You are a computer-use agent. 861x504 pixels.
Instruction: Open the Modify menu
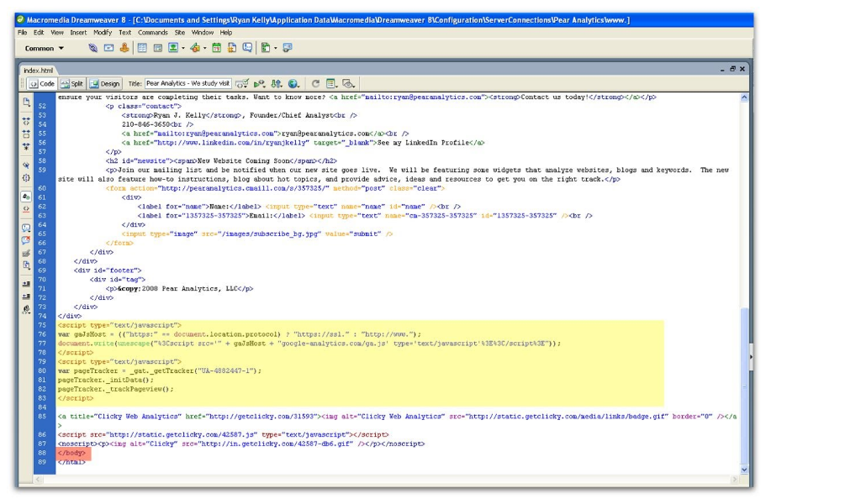[x=102, y=33]
